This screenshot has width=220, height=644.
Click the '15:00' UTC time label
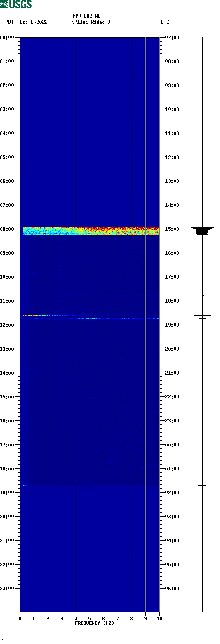click(x=172, y=229)
